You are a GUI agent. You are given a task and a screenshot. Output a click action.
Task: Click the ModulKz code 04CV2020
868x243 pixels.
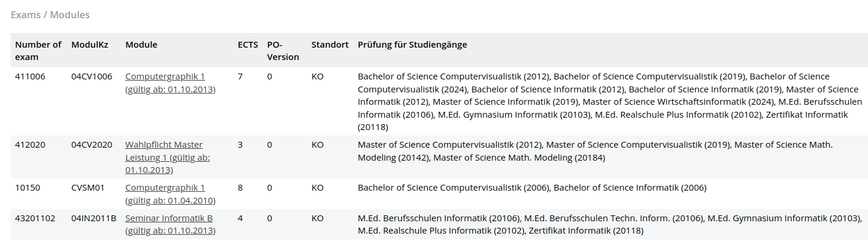click(x=92, y=145)
